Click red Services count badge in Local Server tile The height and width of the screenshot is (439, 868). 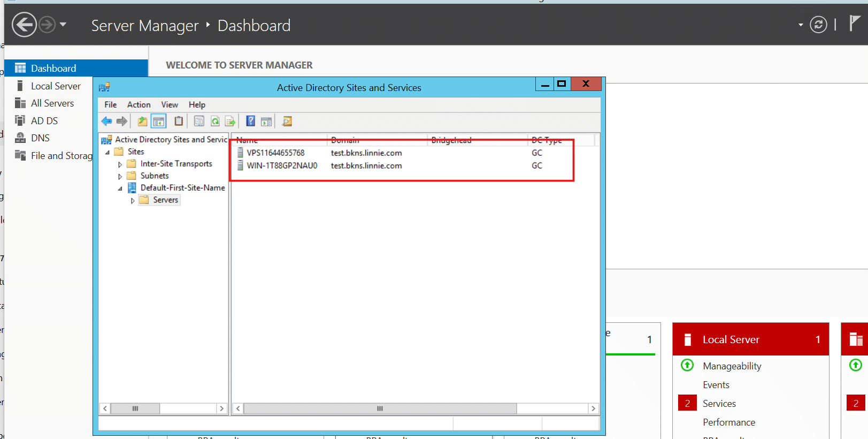coord(687,403)
